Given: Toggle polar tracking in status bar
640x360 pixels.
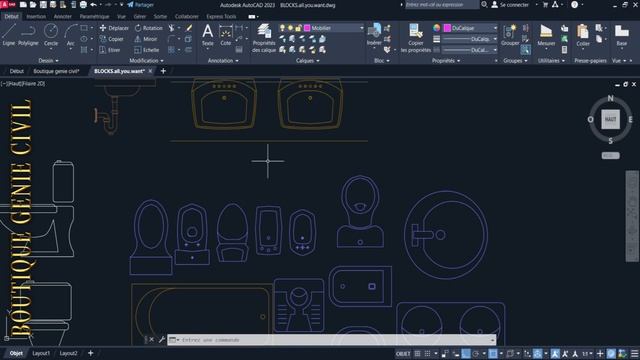Looking at the screenshot, I should coord(476,353).
